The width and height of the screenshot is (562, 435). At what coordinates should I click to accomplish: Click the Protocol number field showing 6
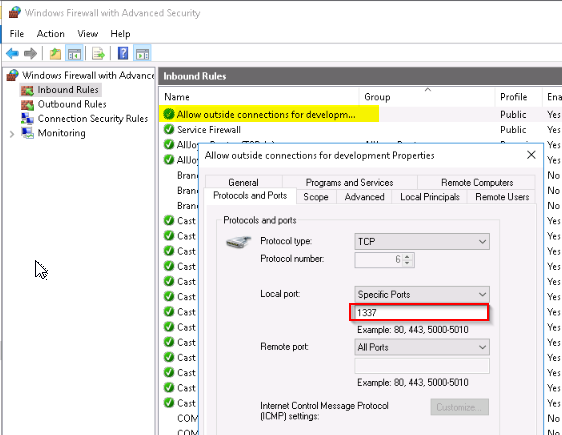pyautogui.click(x=378, y=260)
